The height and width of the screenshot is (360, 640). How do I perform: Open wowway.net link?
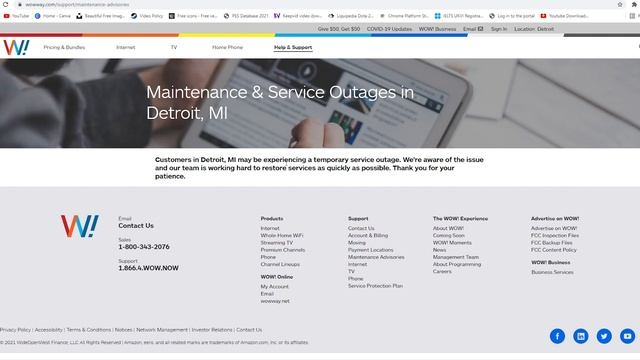click(x=275, y=301)
